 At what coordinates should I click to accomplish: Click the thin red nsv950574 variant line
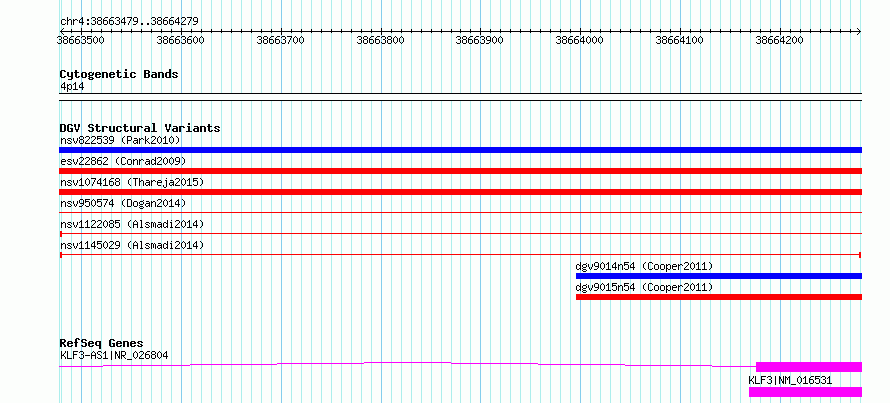tap(460, 212)
